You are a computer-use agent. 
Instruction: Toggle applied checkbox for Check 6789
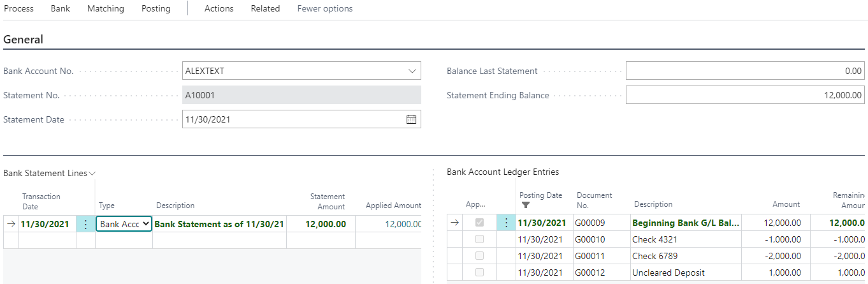[479, 256]
